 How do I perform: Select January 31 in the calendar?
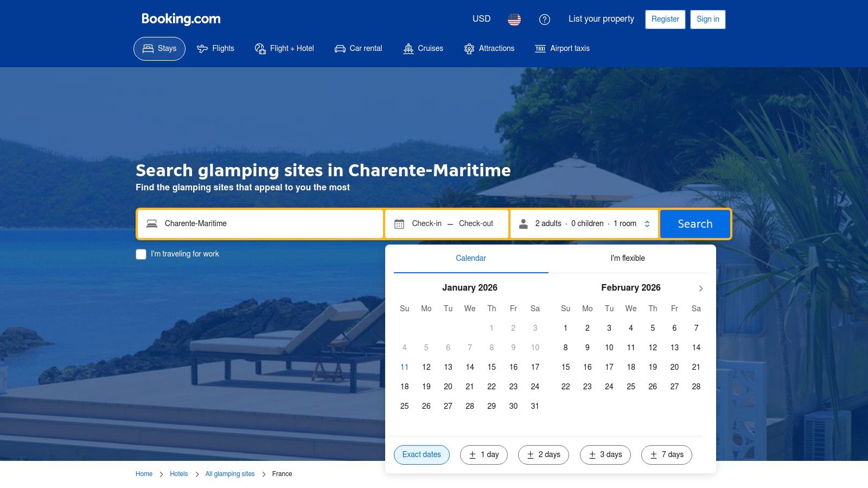coord(535,406)
